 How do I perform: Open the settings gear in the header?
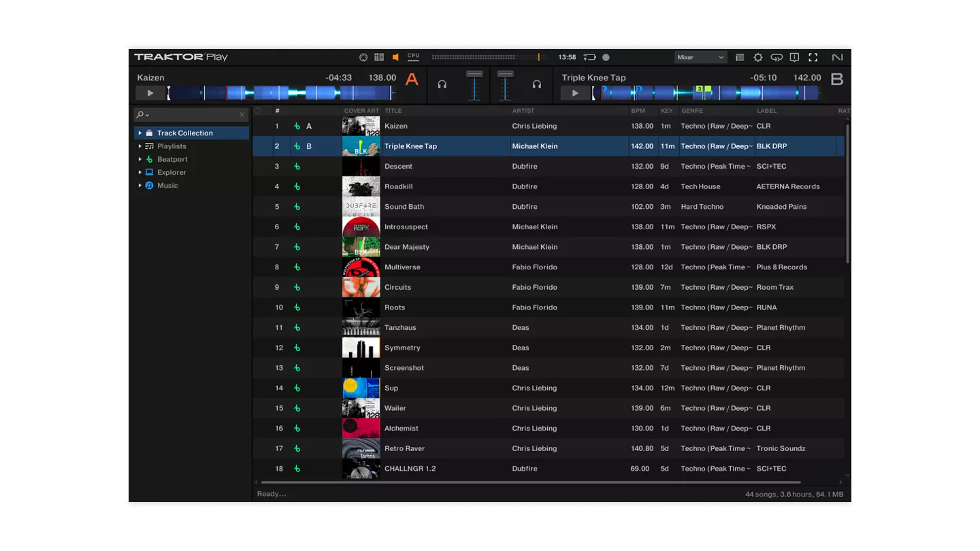(x=758, y=58)
